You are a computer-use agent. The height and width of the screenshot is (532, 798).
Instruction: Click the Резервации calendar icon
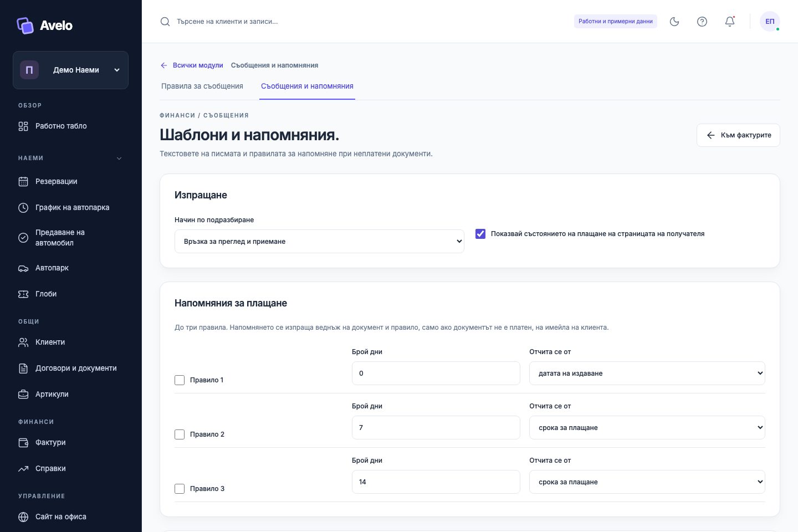click(x=23, y=182)
